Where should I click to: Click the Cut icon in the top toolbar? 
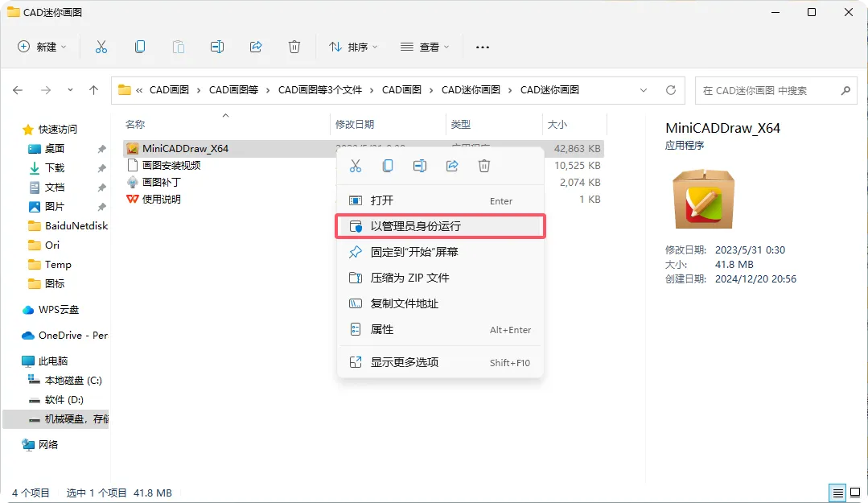coord(101,47)
